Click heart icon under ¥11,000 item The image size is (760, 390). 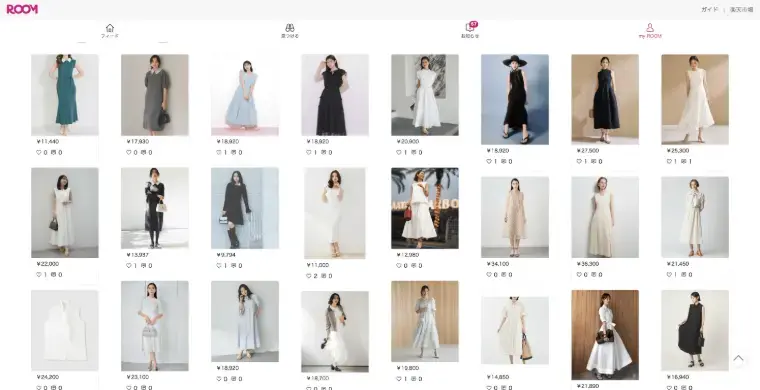pyautogui.click(x=309, y=276)
